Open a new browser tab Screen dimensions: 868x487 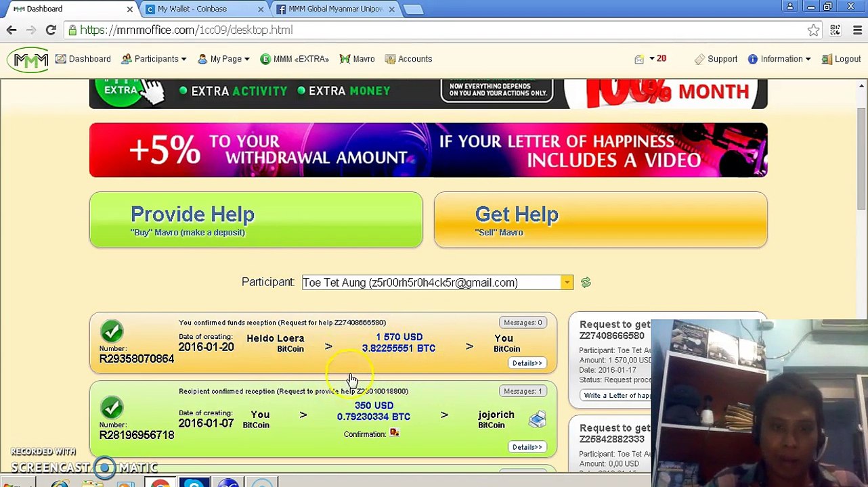click(414, 9)
